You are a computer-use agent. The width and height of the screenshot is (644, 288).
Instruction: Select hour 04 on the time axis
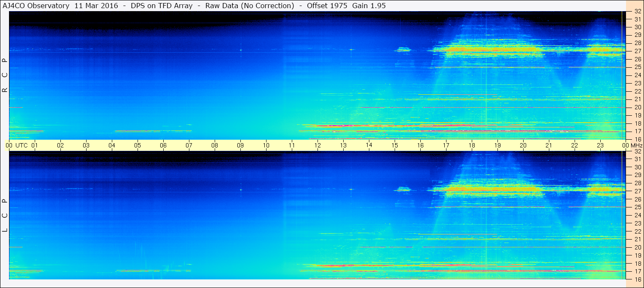(x=112, y=145)
